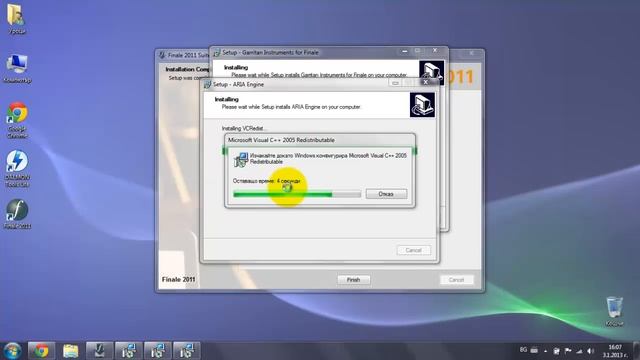Click Cancel in the Finale 2011 window

click(x=456, y=280)
